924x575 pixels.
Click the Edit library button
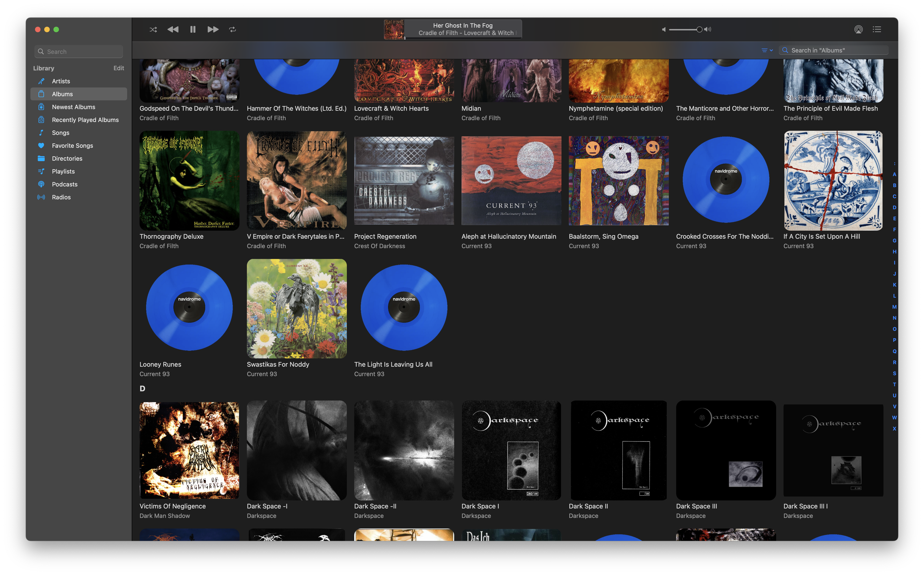(119, 68)
